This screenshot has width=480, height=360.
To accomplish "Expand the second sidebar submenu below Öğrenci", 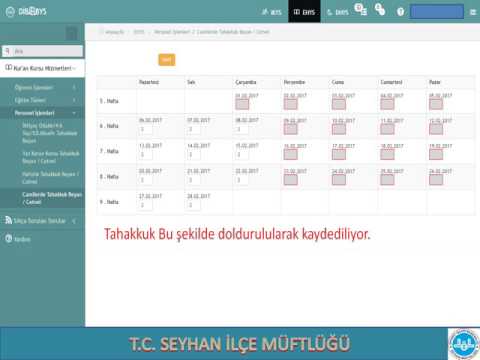I will (42, 100).
